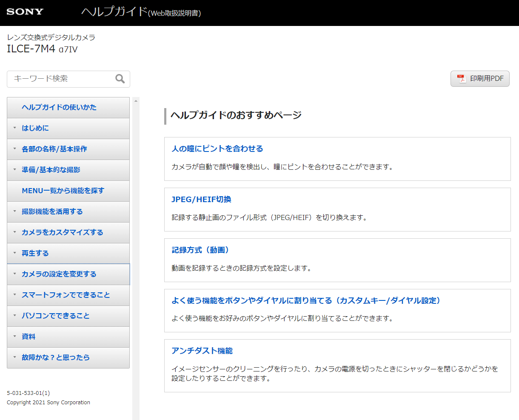The width and height of the screenshot is (519, 420).
Task: Expand スマートフォンでできること section
Action: [66, 295]
